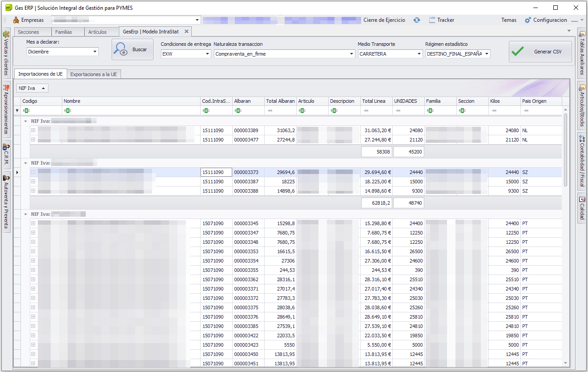Switch to Exportaciones a la UE tab
The image size is (588, 372).
[x=93, y=74]
